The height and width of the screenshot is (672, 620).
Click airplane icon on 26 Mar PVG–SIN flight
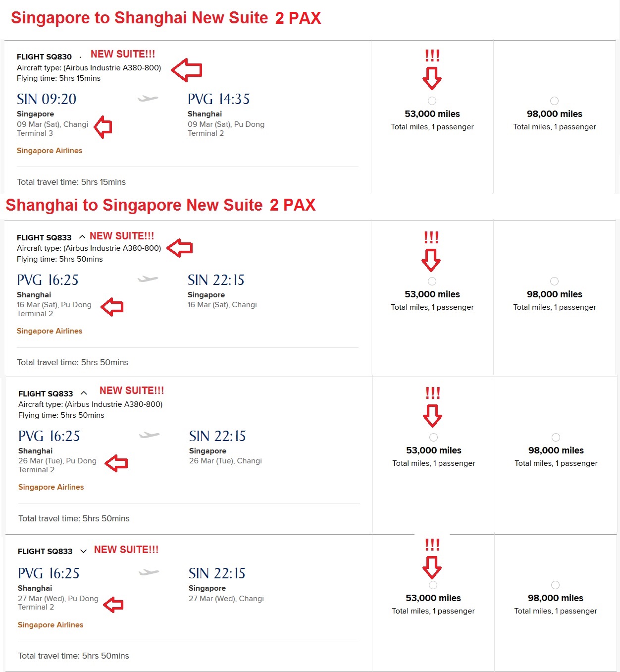click(149, 435)
